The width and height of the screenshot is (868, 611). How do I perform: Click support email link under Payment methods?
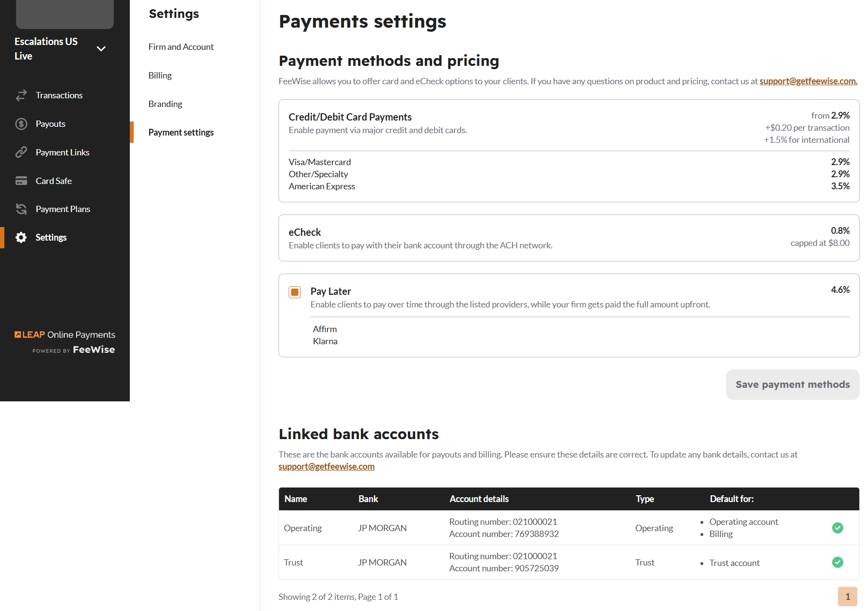(808, 81)
